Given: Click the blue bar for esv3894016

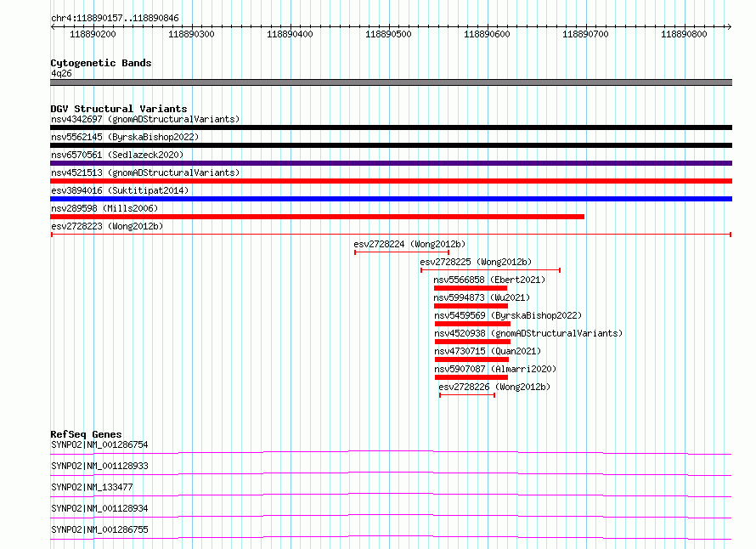Looking at the screenshot, I should point(391,199).
